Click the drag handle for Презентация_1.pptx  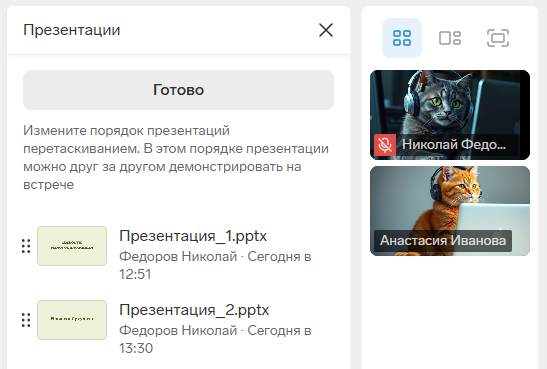pos(26,246)
